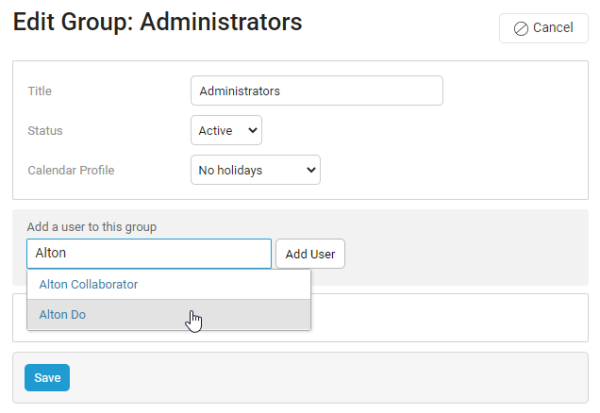Click the Title field label

[40, 91]
